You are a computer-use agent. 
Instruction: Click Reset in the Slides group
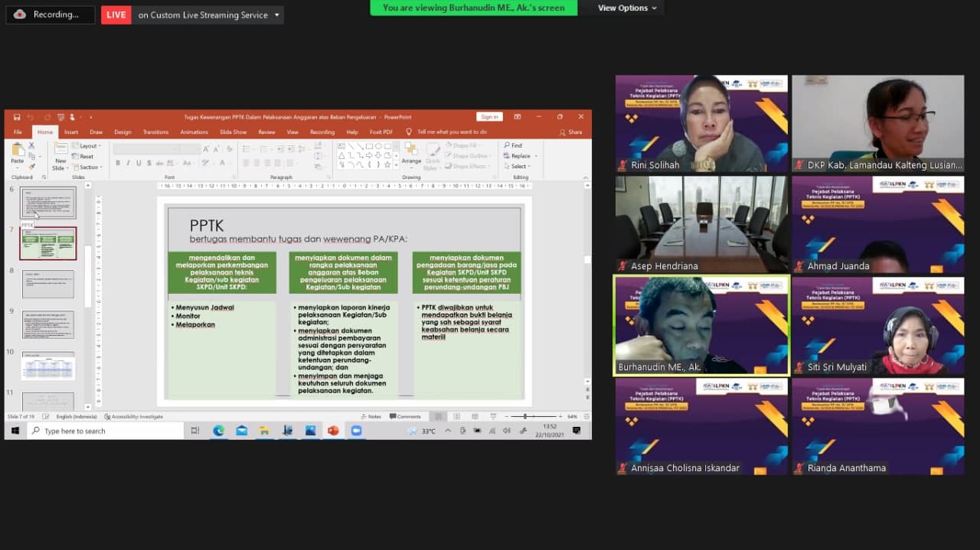[86, 156]
